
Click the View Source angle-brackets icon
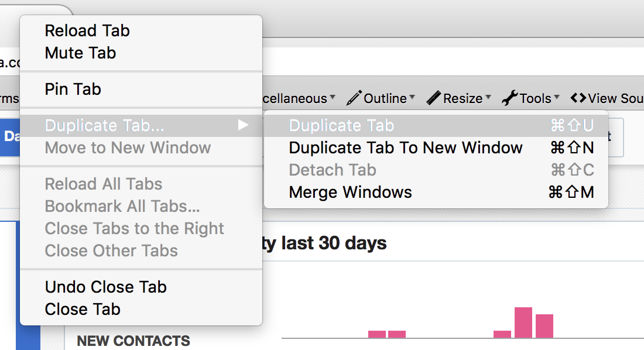pyautogui.click(x=578, y=98)
